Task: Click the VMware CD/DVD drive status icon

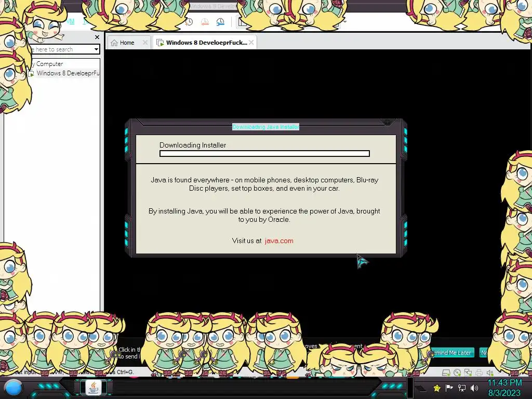Action: click(x=457, y=373)
